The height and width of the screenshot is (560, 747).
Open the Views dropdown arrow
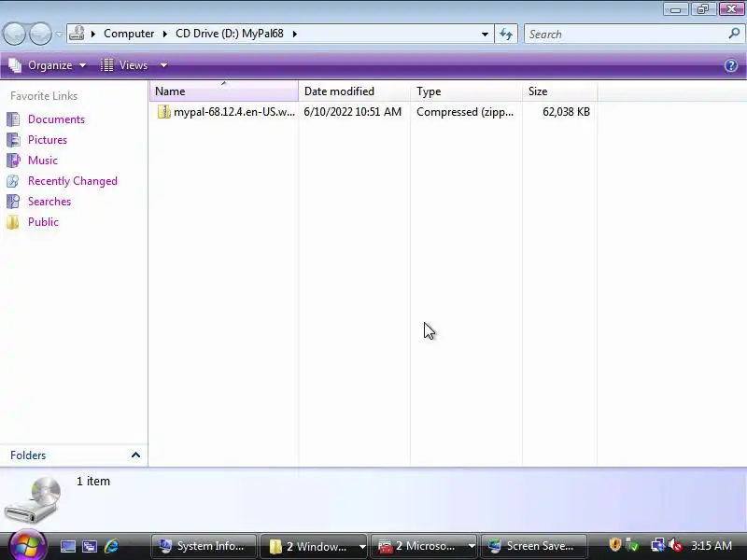[163, 65]
